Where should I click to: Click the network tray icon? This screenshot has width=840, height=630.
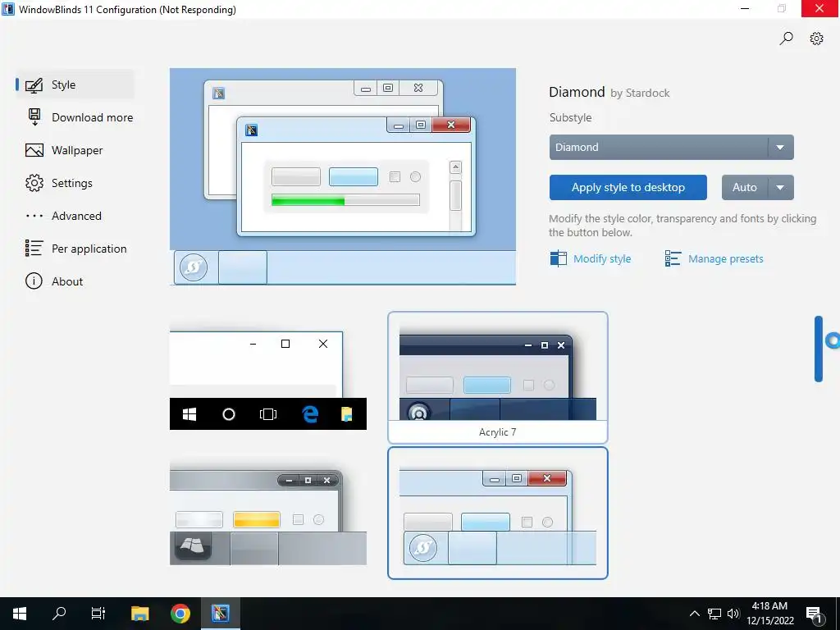pyautogui.click(x=714, y=614)
